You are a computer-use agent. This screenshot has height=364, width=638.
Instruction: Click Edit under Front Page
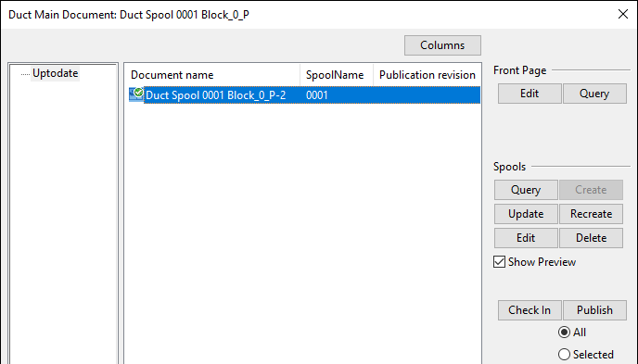click(530, 94)
